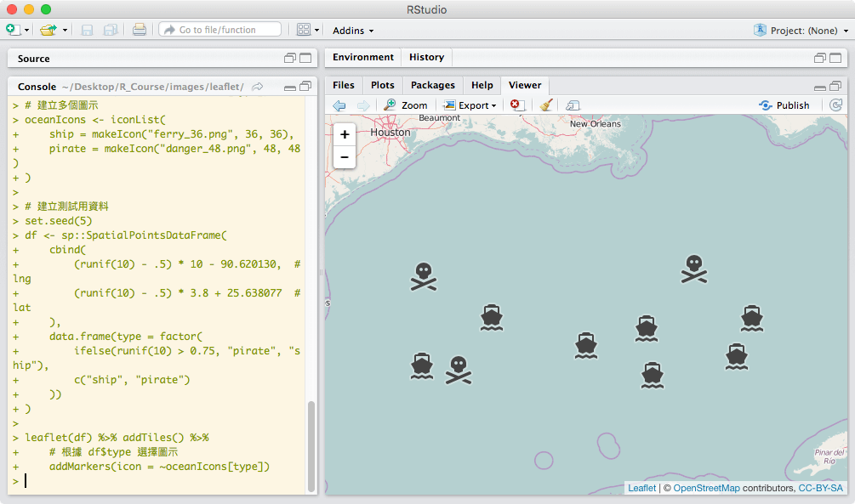Screen dimensions: 855x504
Task: Open the Project (None) dropdown
Action: [x=801, y=31]
